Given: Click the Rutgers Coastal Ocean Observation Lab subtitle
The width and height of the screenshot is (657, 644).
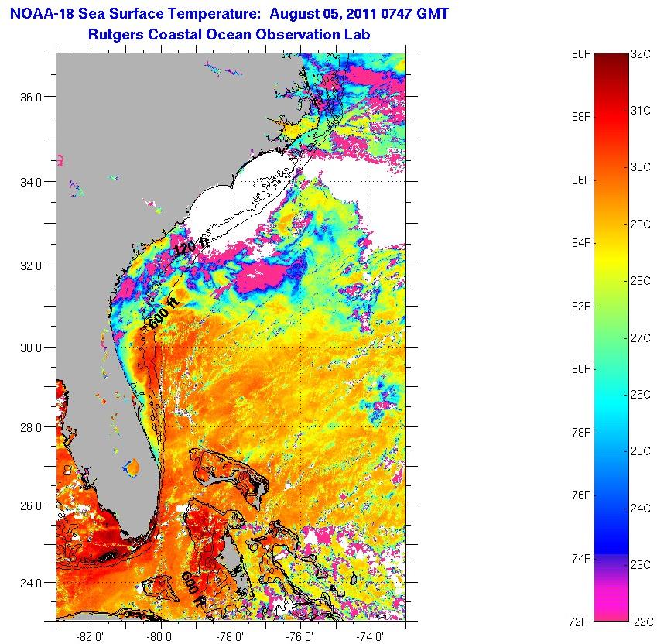Looking at the screenshot, I should (x=229, y=34).
